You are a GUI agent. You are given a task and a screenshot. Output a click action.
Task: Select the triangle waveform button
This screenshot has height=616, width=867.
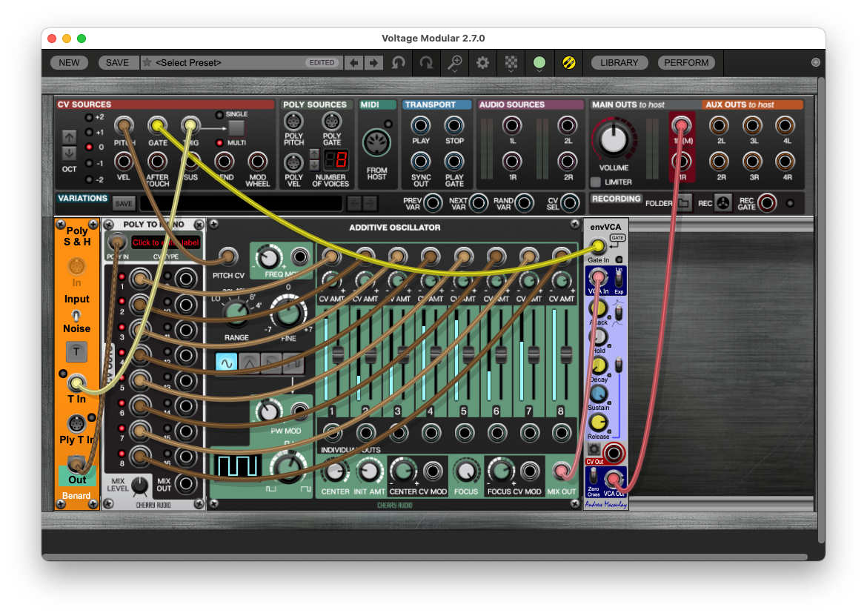[249, 362]
